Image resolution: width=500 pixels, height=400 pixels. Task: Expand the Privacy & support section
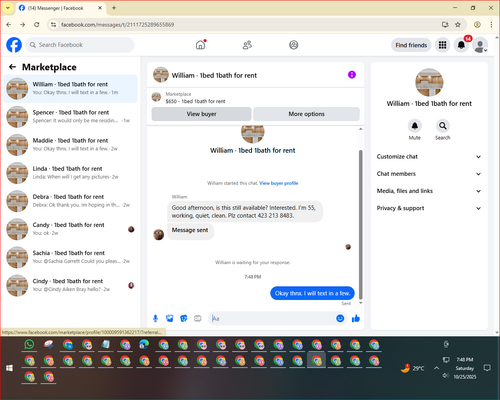429,208
